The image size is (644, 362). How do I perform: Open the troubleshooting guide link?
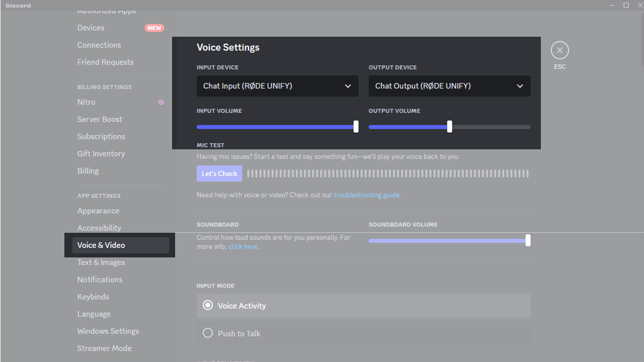[367, 195]
